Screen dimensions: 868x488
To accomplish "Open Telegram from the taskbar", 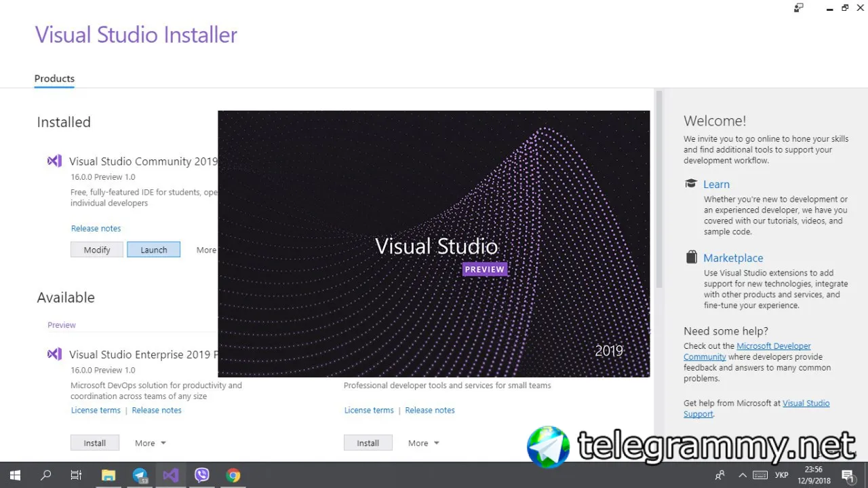I will 140,475.
